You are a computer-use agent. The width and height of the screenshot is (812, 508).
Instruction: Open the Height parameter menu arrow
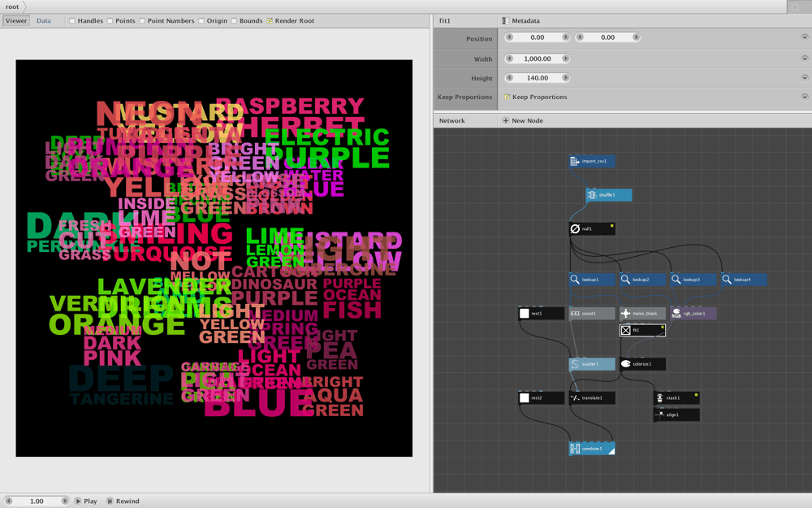click(x=804, y=78)
